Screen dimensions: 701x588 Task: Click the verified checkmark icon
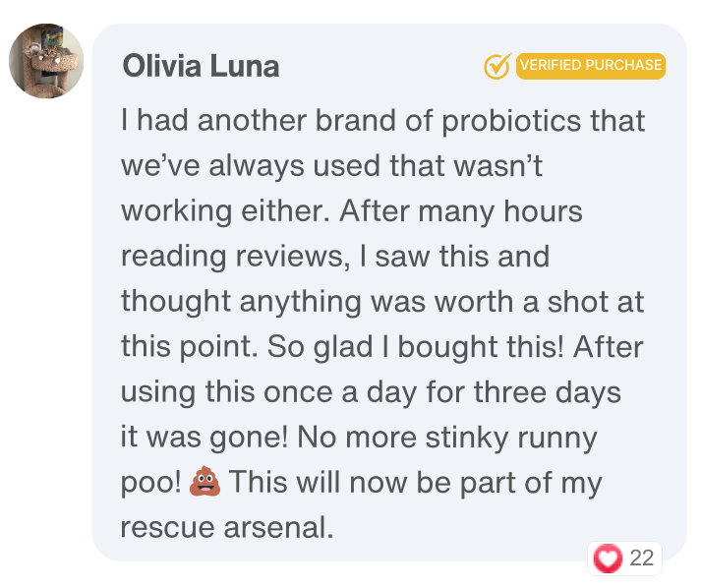(497, 66)
